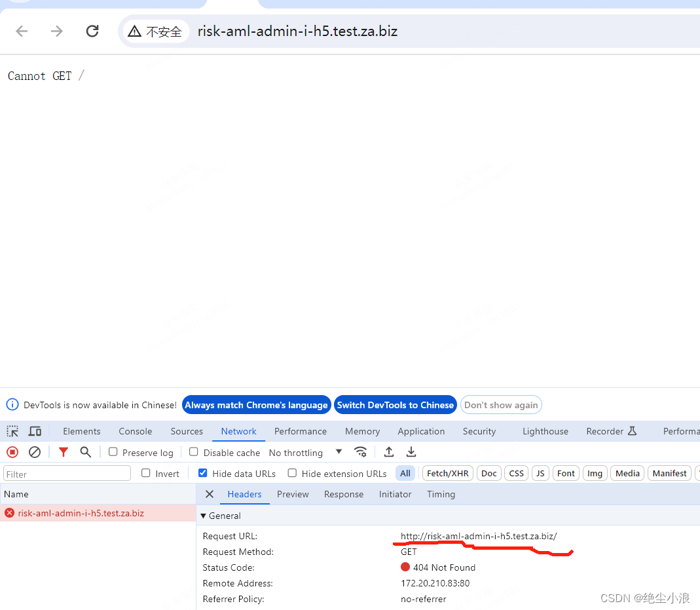The image size is (700, 610).
Task: Click the Import HAR upload icon
Action: click(x=389, y=452)
